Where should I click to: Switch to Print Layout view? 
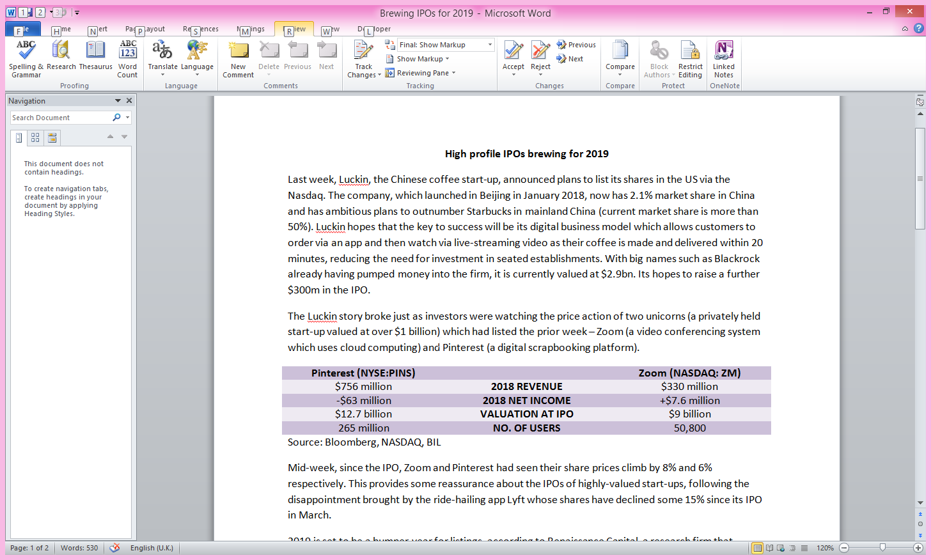758,548
